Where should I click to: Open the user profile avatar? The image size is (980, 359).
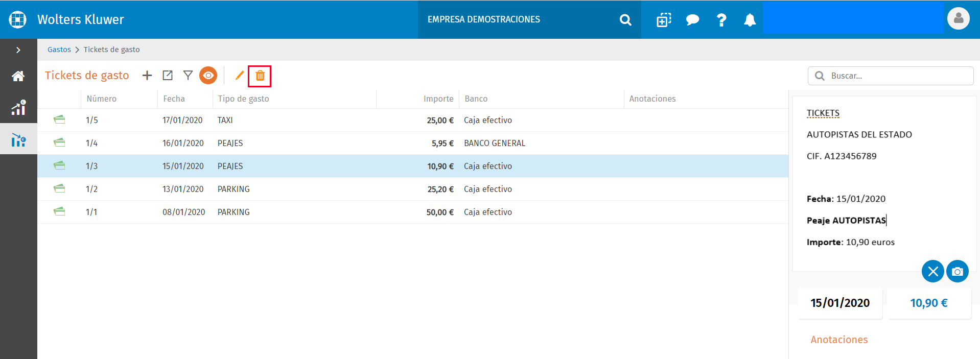(x=958, y=19)
